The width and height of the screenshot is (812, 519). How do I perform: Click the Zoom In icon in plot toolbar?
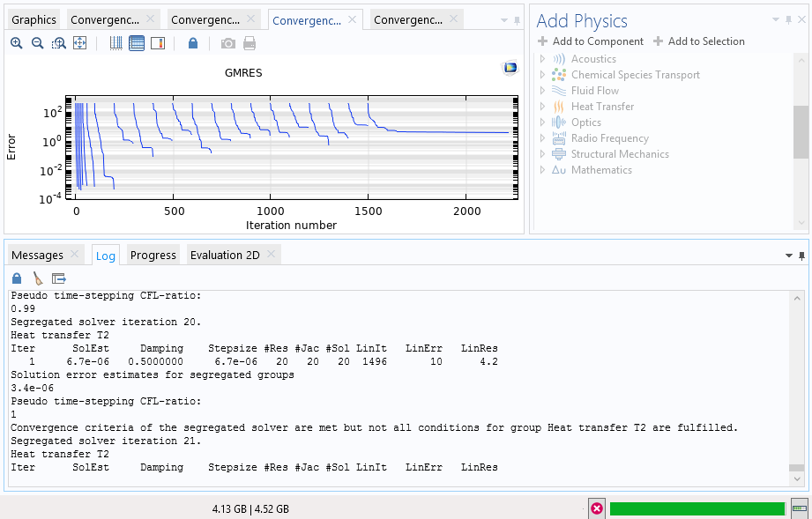(x=17, y=43)
